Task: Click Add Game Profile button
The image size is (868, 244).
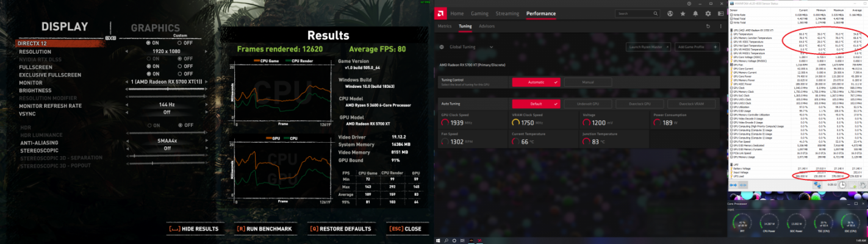Action: [x=697, y=46]
